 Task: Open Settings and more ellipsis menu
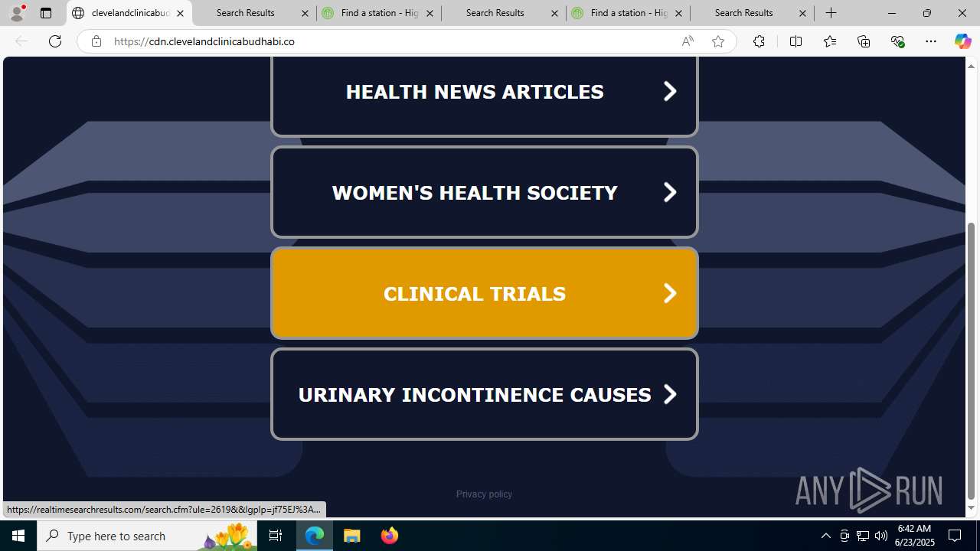(931, 41)
